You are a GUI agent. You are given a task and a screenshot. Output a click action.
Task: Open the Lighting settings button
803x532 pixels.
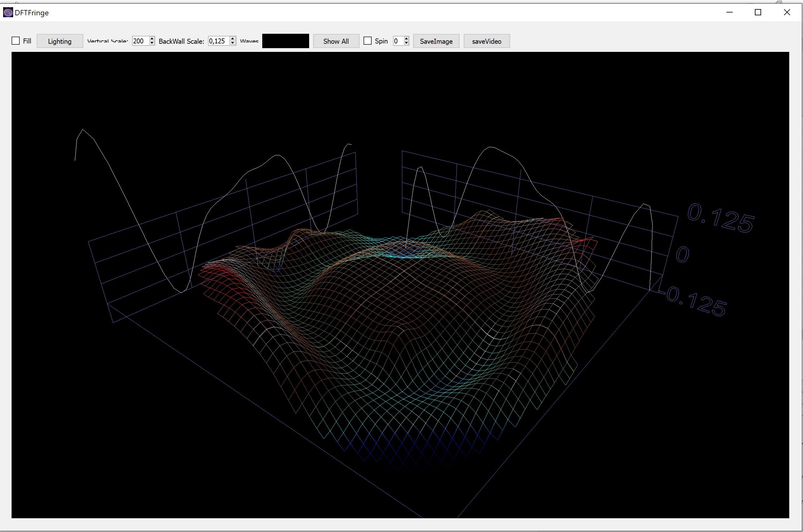(x=60, y=41)
